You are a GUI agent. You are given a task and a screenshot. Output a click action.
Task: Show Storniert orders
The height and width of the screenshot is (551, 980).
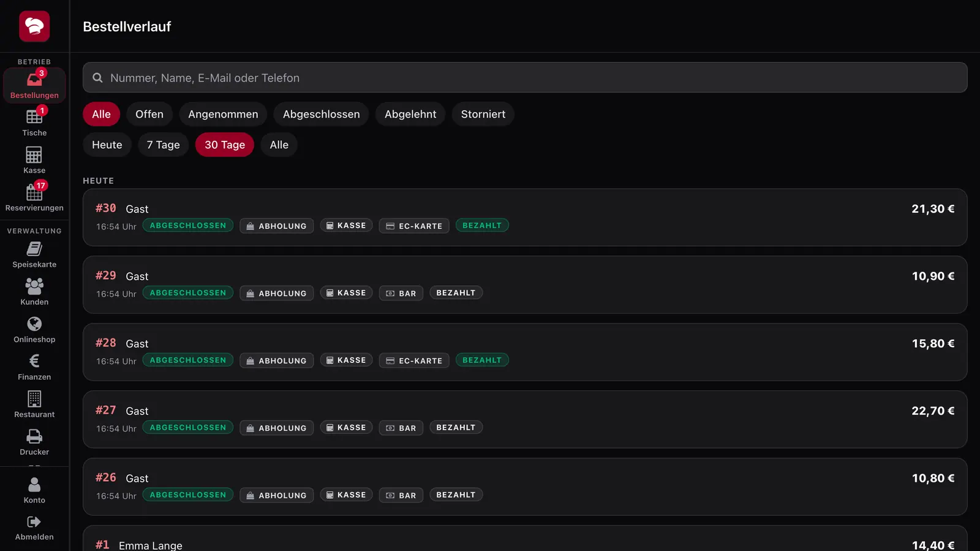coord(483,114)
